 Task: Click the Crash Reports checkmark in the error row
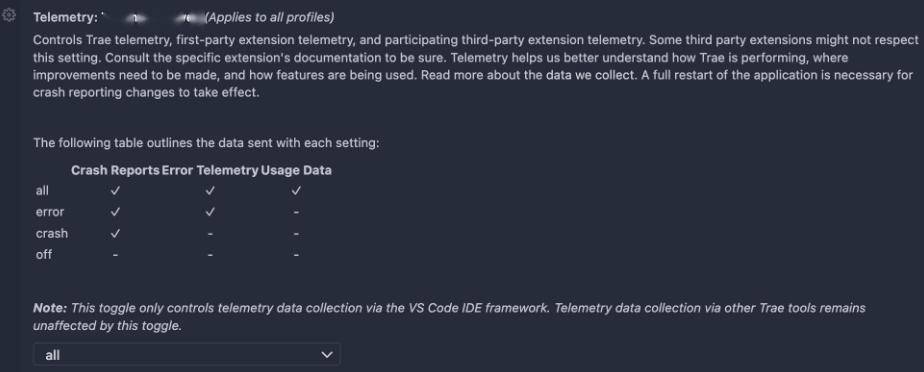point(116,212)
